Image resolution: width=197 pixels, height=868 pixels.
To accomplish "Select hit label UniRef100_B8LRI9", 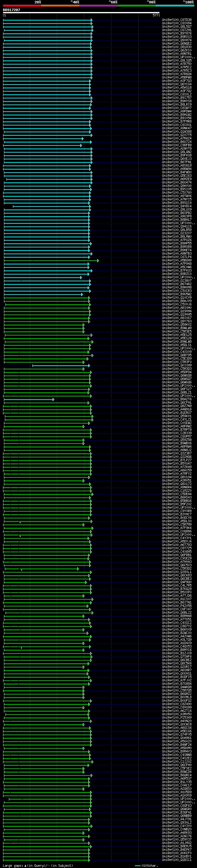I will click(177, 104).
